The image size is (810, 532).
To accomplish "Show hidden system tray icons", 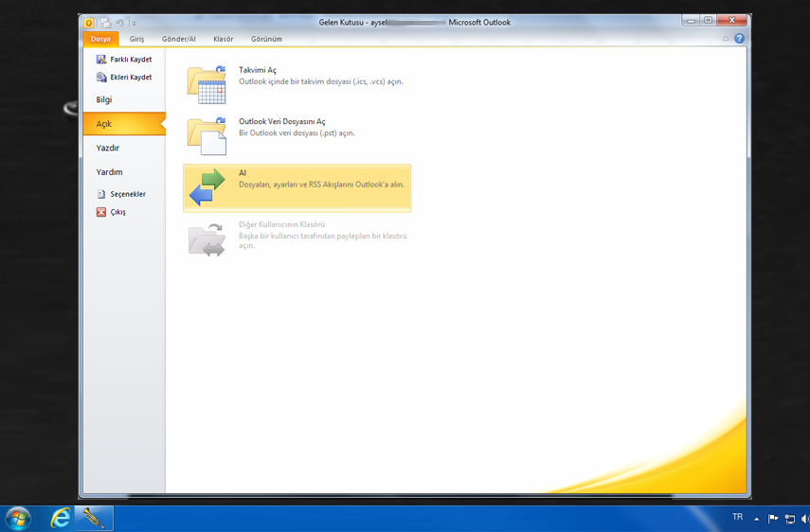I will [756, 519].
